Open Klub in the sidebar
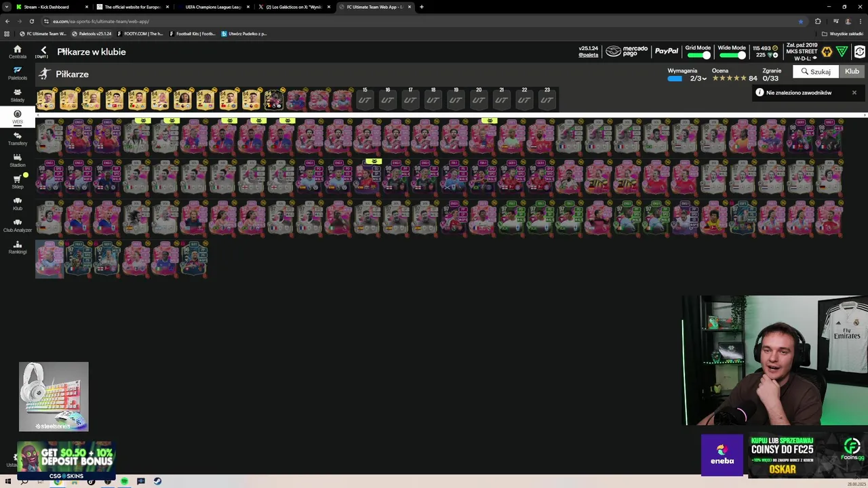This screenshot has width=868, height=488. [x=18, y=203]
